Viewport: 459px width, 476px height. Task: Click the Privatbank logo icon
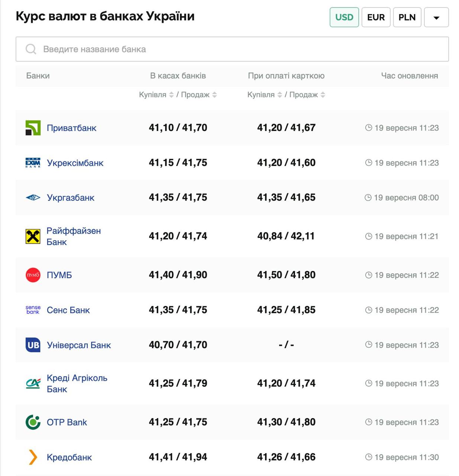click(x=33, y=128)
